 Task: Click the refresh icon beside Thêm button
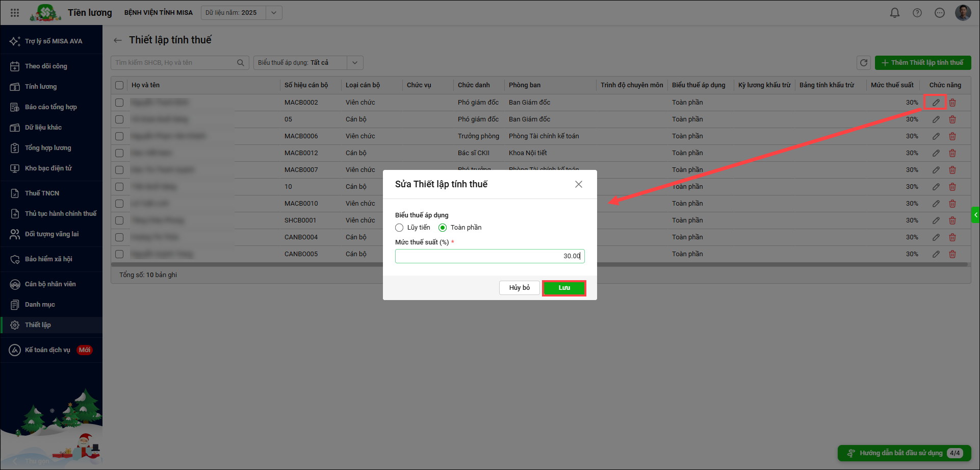click(863, 63)
